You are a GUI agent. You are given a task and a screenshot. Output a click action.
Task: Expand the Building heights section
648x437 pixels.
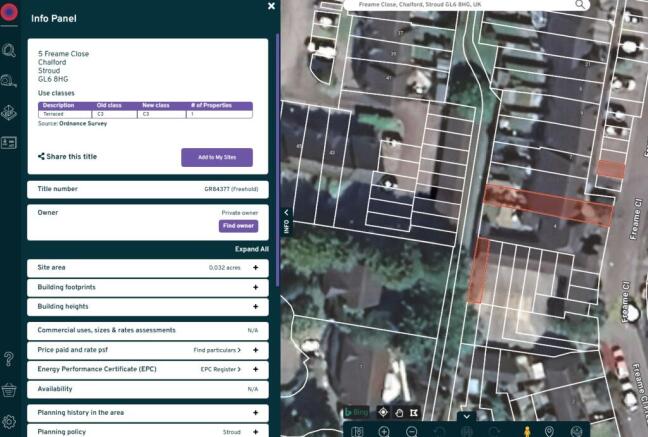pyautogui.click(x=255, y=306)
